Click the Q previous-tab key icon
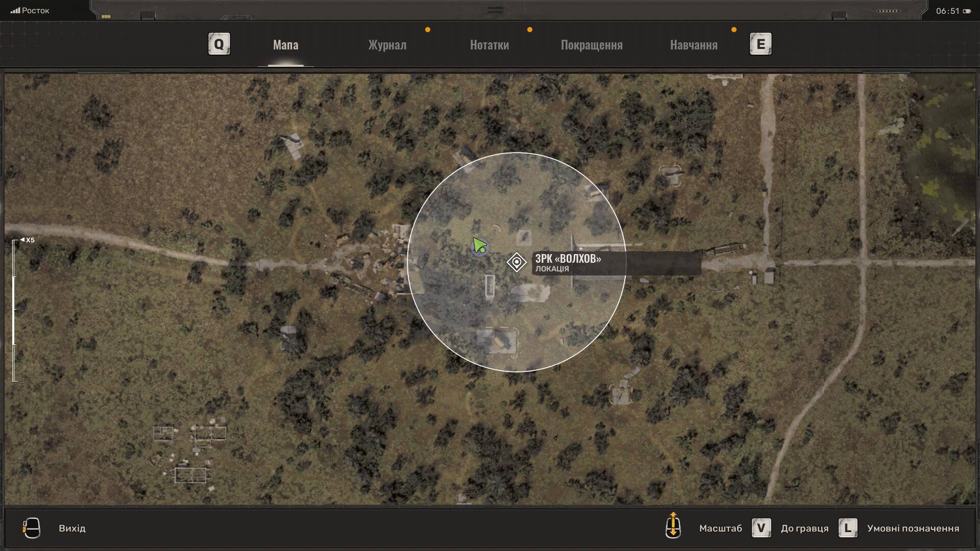The width and height of the screenshot is (980, 551). (x=219, y=44)
